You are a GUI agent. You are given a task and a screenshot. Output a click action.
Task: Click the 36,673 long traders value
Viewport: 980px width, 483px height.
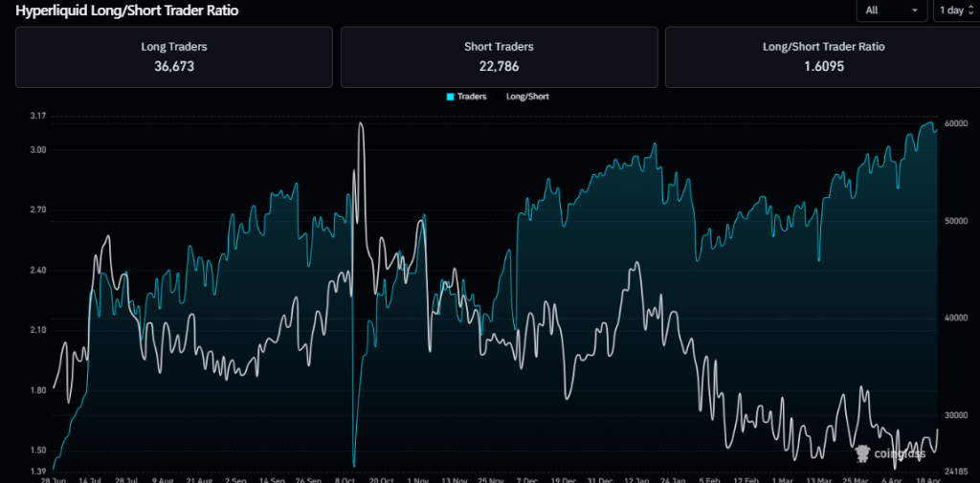point(173,67)
